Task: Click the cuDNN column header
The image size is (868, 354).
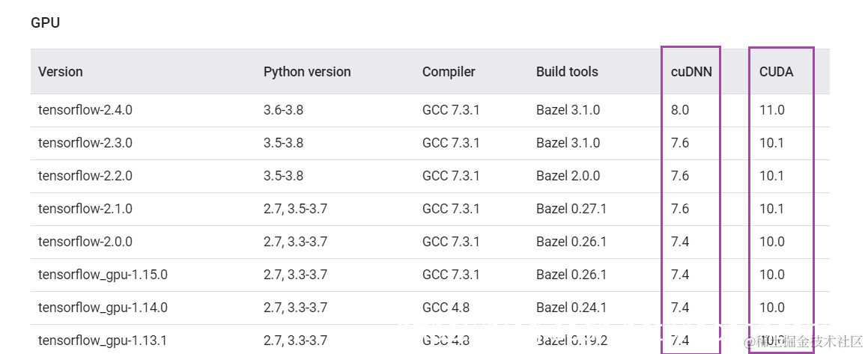Action: [691, 72]
